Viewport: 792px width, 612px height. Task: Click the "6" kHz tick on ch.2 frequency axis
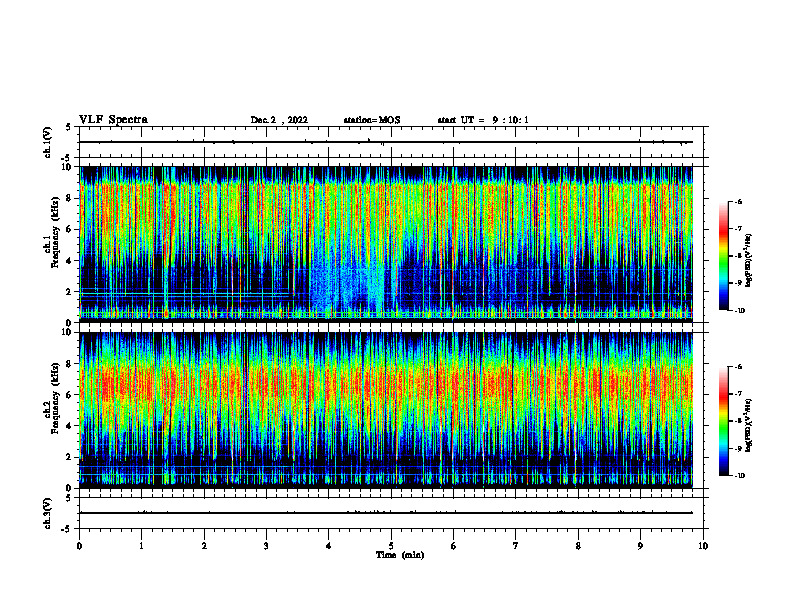70,395
